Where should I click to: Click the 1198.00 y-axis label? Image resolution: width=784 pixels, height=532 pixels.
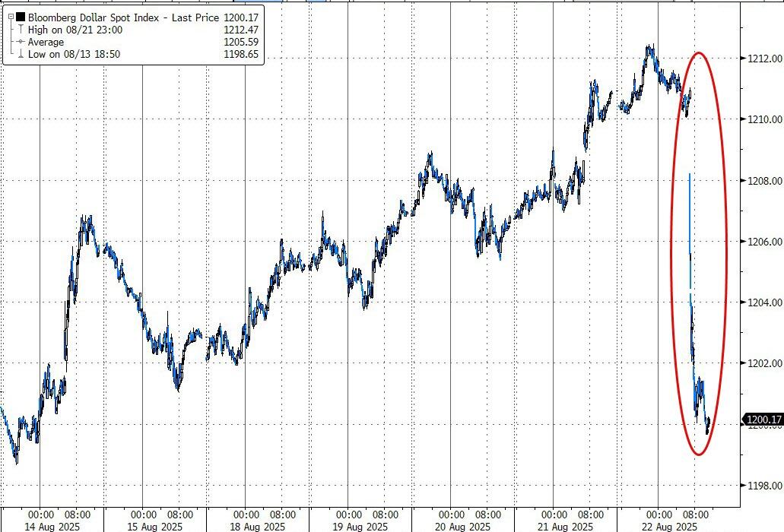763,486
